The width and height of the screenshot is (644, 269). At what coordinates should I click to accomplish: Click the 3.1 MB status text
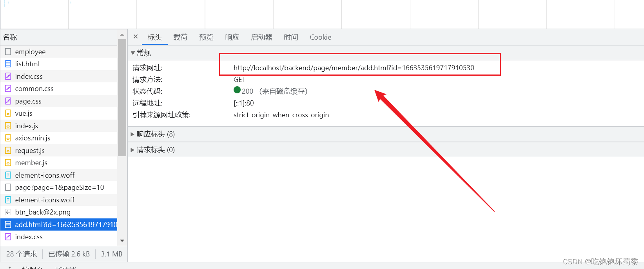111,254
